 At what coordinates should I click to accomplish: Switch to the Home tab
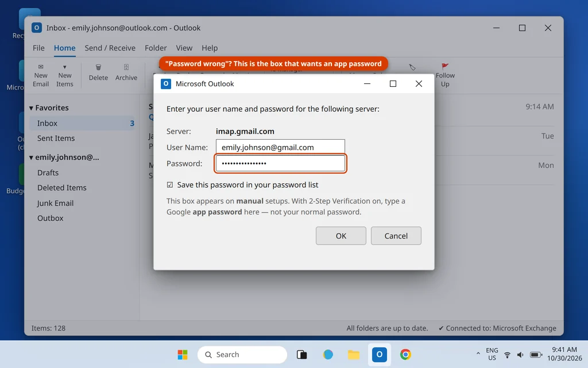[x=64, y=48]
